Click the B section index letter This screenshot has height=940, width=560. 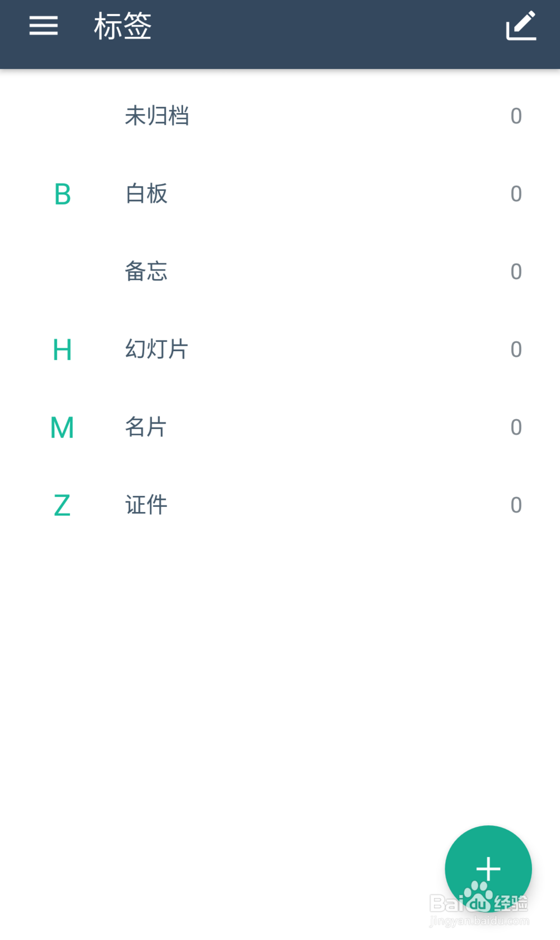[x=62, y=194]
